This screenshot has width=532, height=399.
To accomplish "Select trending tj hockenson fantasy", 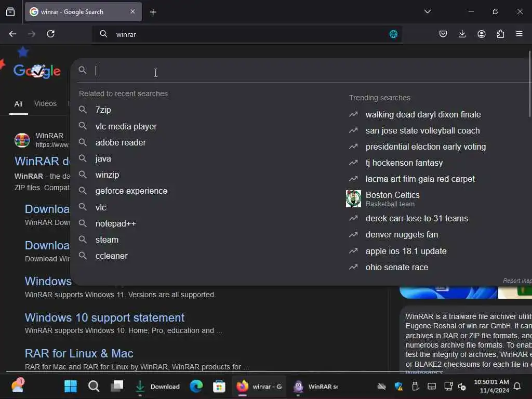I will 404,163.
